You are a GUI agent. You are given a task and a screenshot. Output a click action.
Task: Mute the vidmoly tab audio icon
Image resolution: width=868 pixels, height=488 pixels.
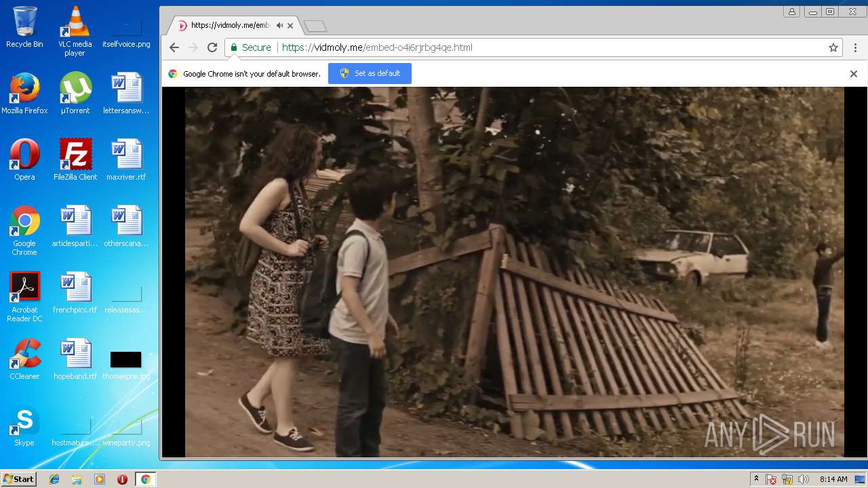[x=279, y=26]
